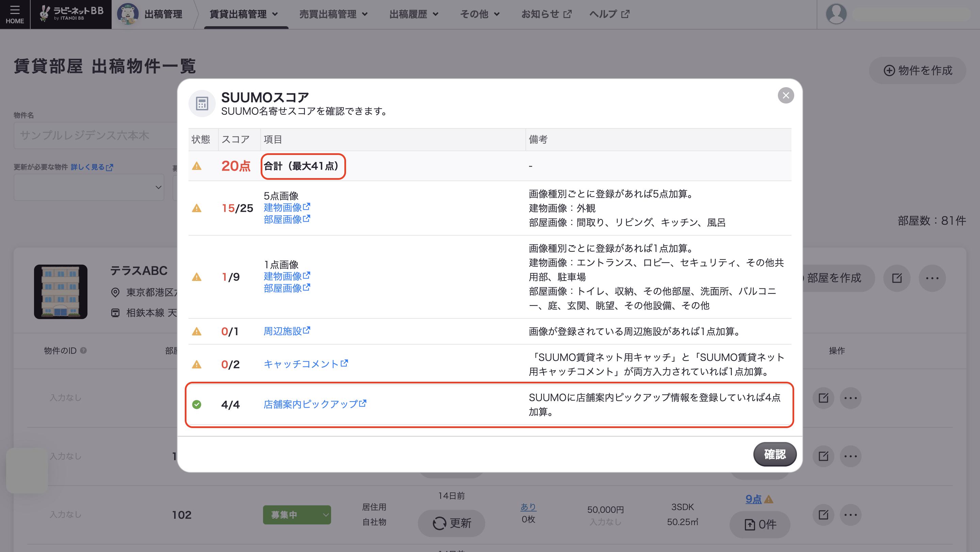The image size is (980, 552).
Task: Open the 店舗案内ピックアップ link
Action: [315, 404]
